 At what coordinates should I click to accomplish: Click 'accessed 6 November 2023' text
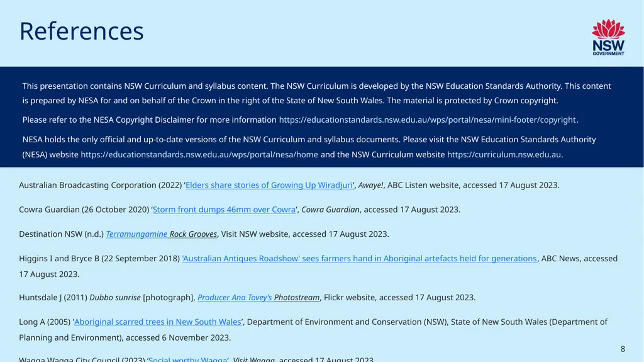pos(178,337)
